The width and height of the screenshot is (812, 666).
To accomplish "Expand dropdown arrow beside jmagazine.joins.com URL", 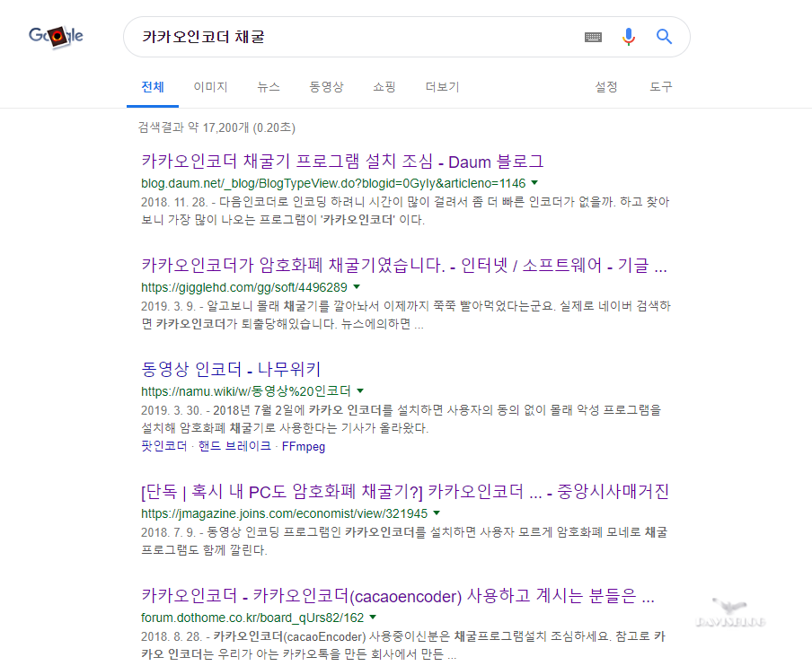I will coord(437,513).
